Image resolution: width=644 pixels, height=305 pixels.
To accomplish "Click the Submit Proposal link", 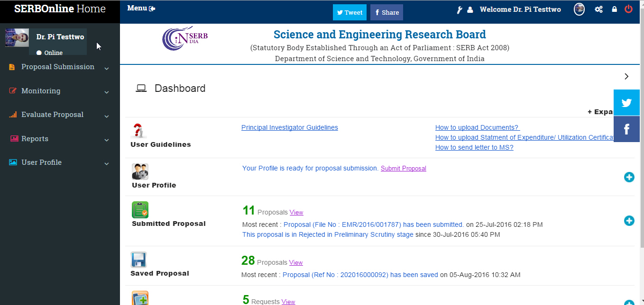I will coord(403,168).
